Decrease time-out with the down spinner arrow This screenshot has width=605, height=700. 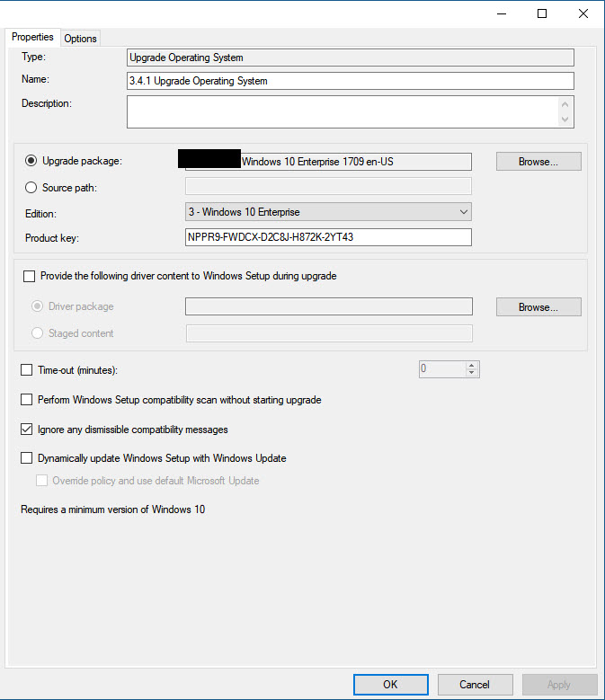pyautogui.click(x=471, y=373)
